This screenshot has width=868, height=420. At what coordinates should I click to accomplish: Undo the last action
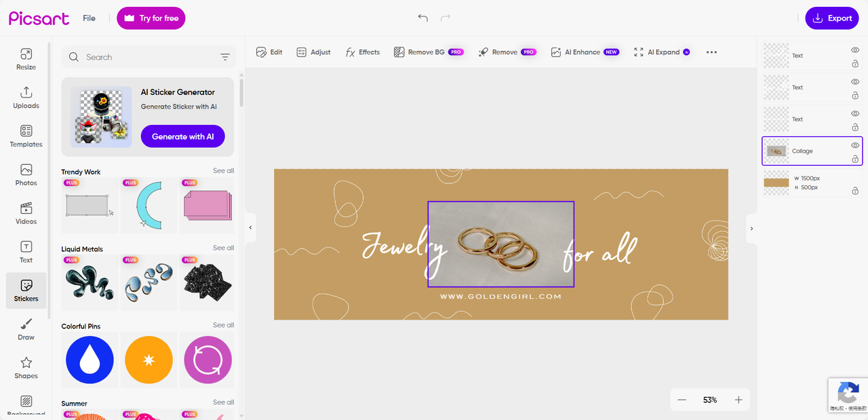(423, 18)
